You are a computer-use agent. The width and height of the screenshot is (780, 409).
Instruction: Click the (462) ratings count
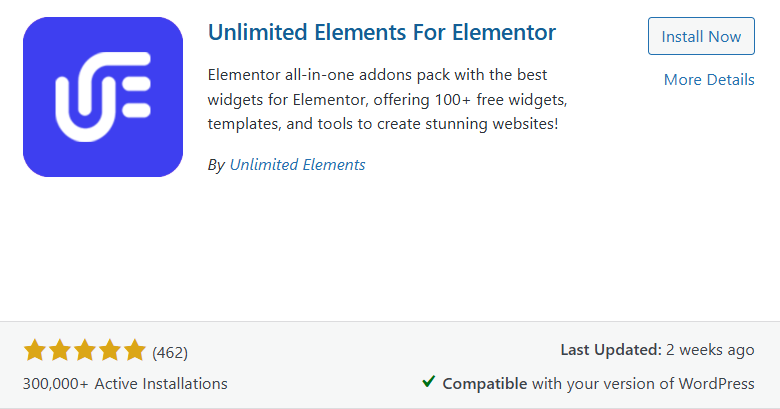click(x=170, y=352)
